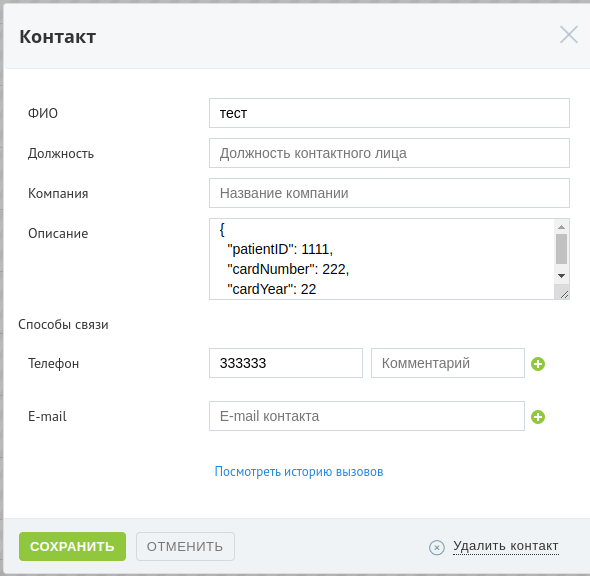
Task: Click the Должность контактного лица field
Action: (389, 153)
